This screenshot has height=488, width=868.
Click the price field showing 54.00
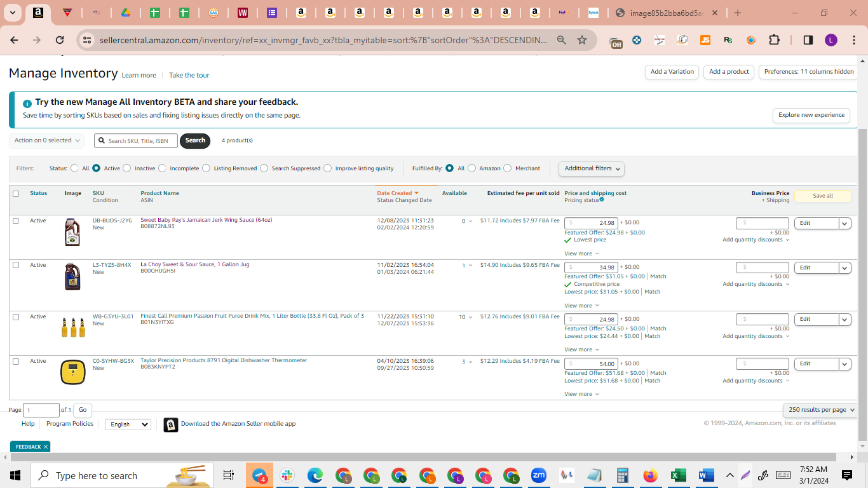click(591, 364)
